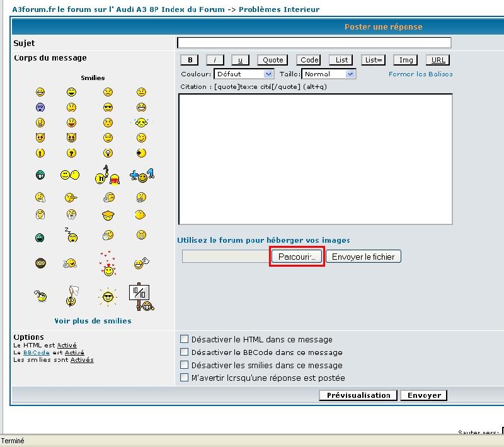Open the Couleur dropdown
The width and height of the screenshot is (504, 447).
tap(244, 74)
